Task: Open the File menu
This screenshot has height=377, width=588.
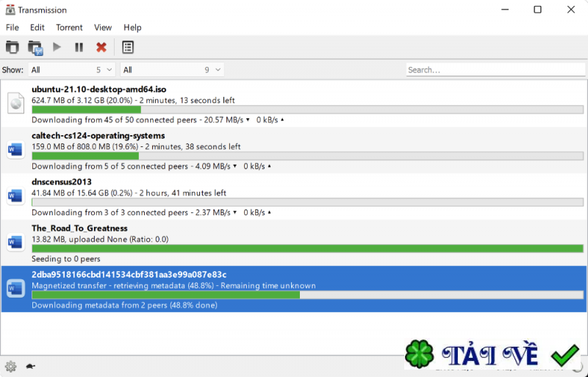Action: (x=12, y=27)
